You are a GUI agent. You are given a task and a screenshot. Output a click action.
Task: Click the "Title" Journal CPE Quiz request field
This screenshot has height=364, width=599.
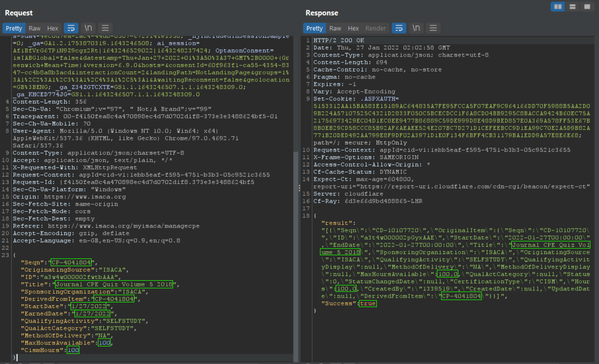[100, 284]
